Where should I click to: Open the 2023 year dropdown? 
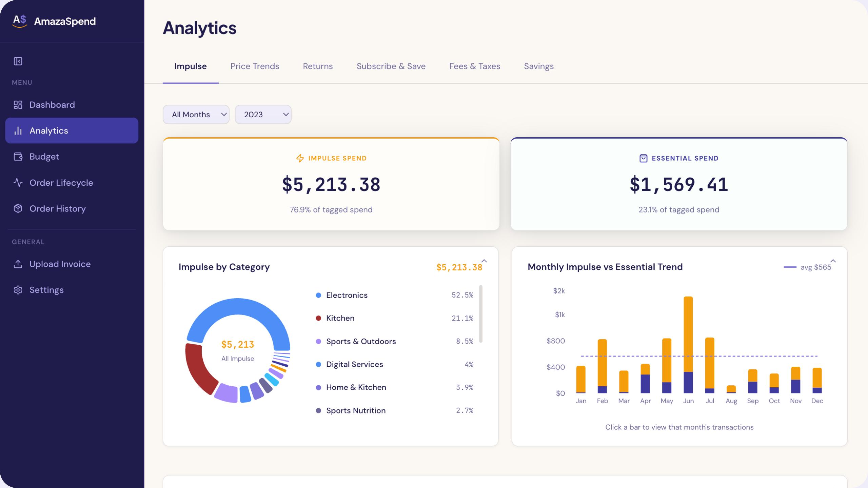[263, 115]
